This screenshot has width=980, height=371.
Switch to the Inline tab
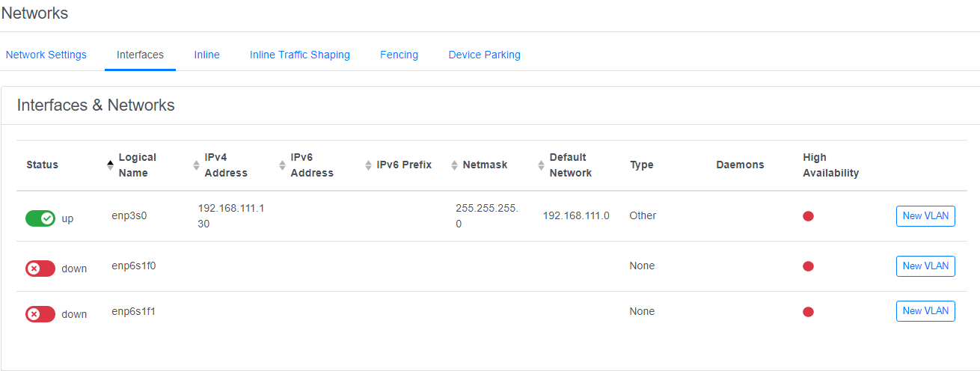(206, 55)
